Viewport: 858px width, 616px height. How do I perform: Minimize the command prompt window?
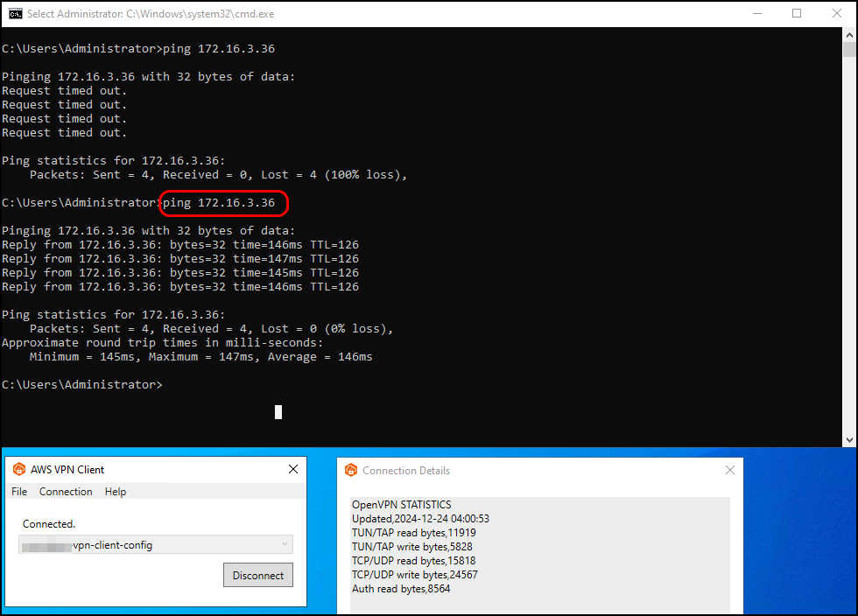(x=757, y=14)
